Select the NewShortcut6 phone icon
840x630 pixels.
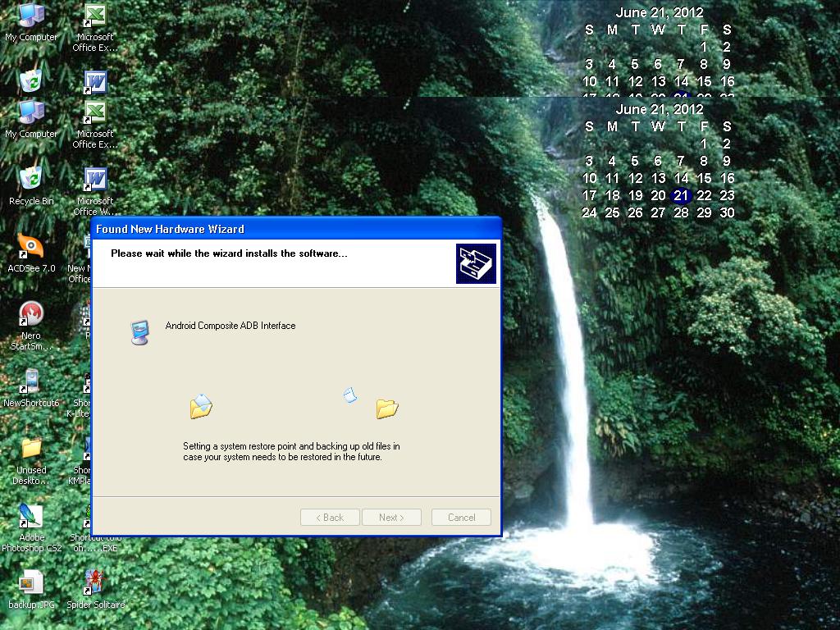point(31,387)
